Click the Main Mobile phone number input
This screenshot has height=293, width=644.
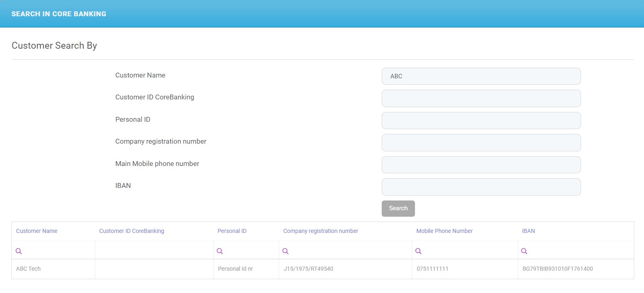coord(481,165)
